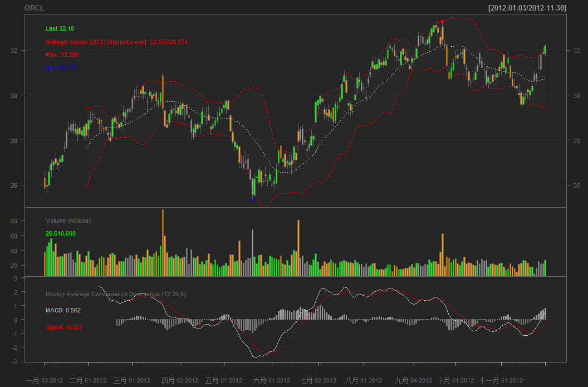Click the blue Min legend entry
This screenshot has height=387, width=588.
point(61,68)
